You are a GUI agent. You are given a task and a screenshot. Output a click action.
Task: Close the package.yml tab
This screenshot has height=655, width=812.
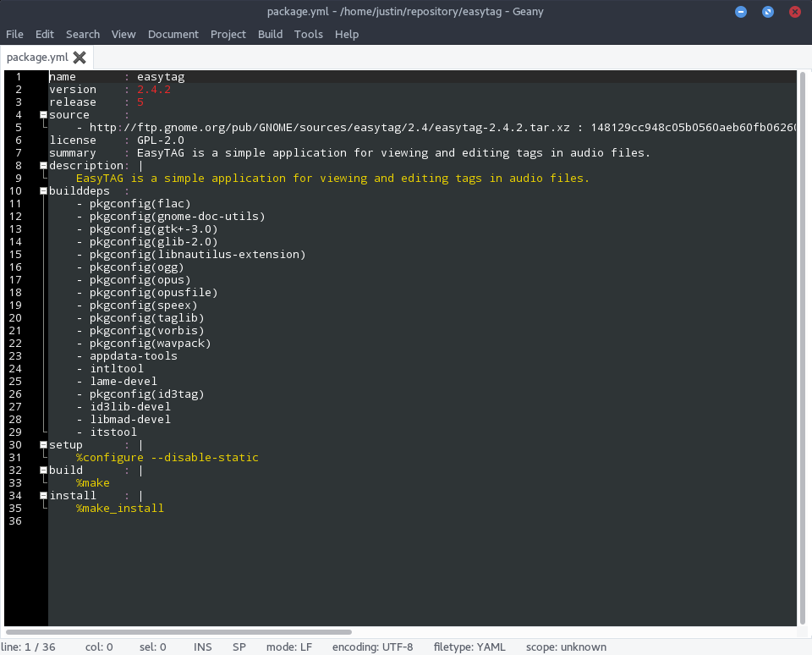click(80, 57)
